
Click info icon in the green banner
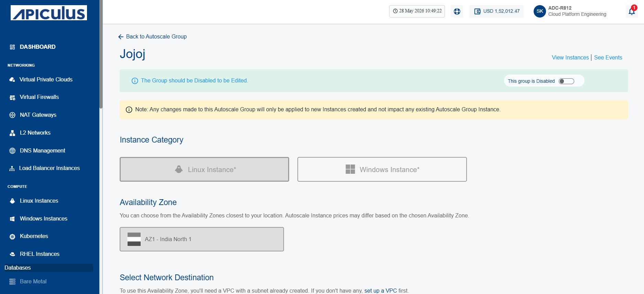135,81
